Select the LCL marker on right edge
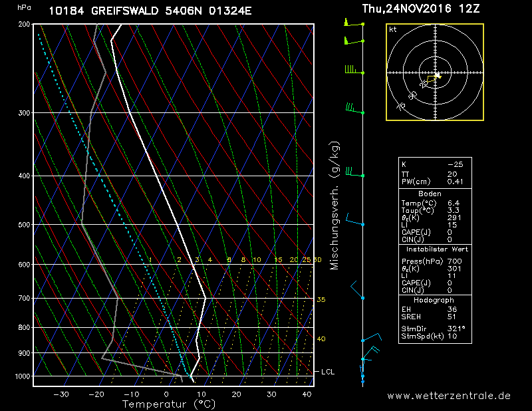The image size is (532, 411). click(x=327, y=372)
